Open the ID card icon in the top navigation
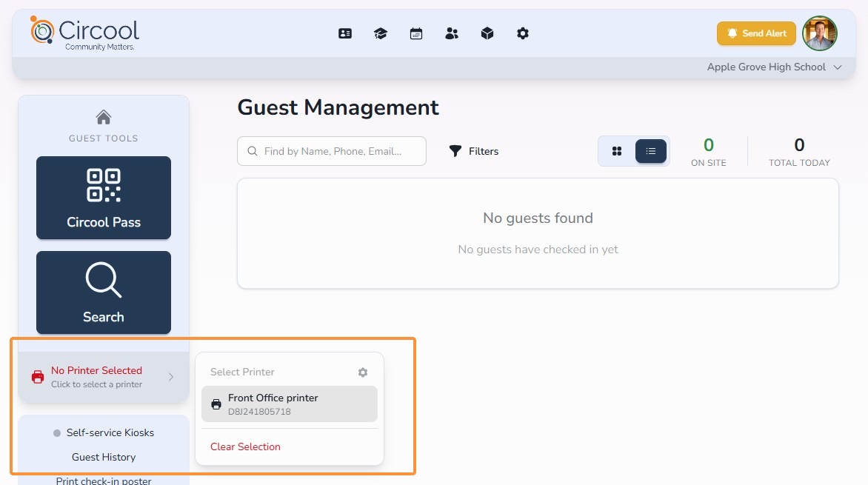Screen dimensions: 868x485 345,34
